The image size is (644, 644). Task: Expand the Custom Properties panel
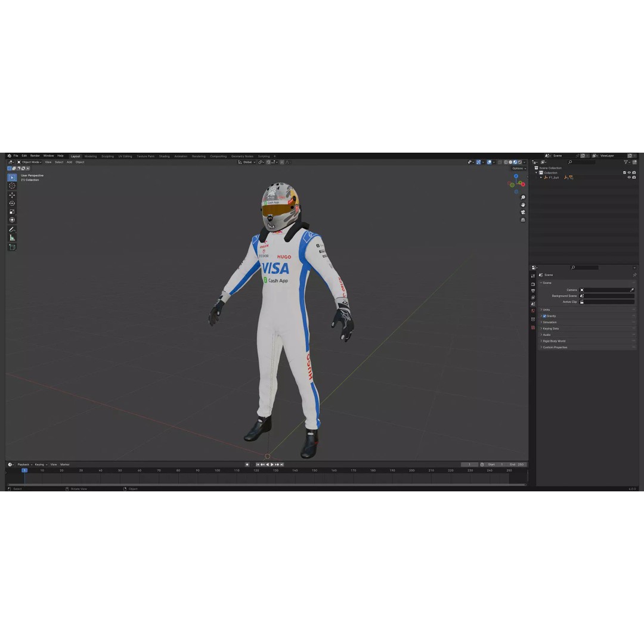click(587, 348)
